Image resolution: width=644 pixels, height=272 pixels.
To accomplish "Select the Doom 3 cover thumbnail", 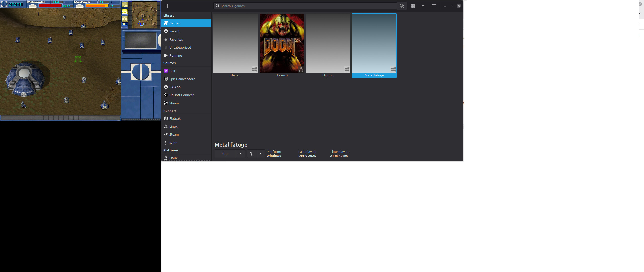I will click(281, 43).
